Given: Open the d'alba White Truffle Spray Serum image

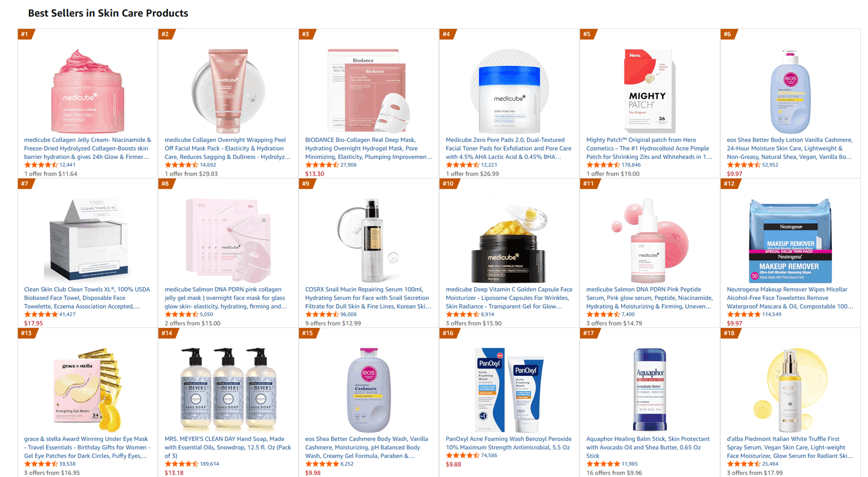Looking at the screenshot, I should 790,390.
